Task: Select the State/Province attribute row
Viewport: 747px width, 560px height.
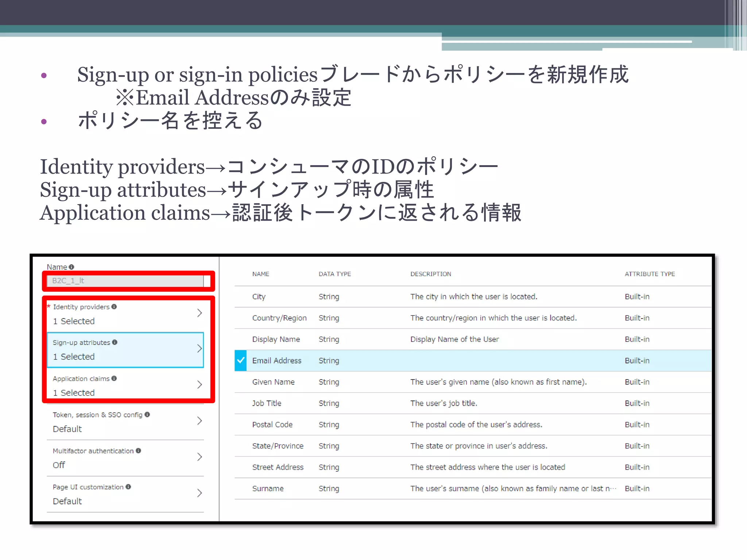Action: pyautogui.click(x=473, y=446)
